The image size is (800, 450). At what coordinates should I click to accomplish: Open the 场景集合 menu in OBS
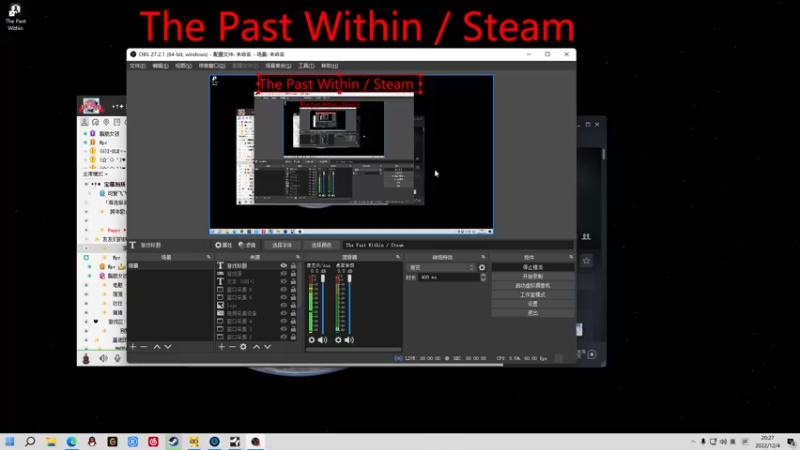tap(278, 66)
